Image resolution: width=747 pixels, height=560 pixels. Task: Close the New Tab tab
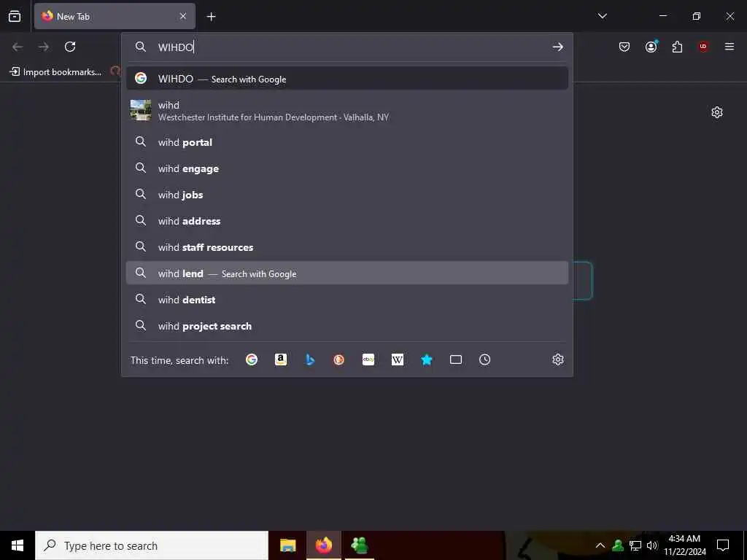pyautogui.click(x=183, y=16)
